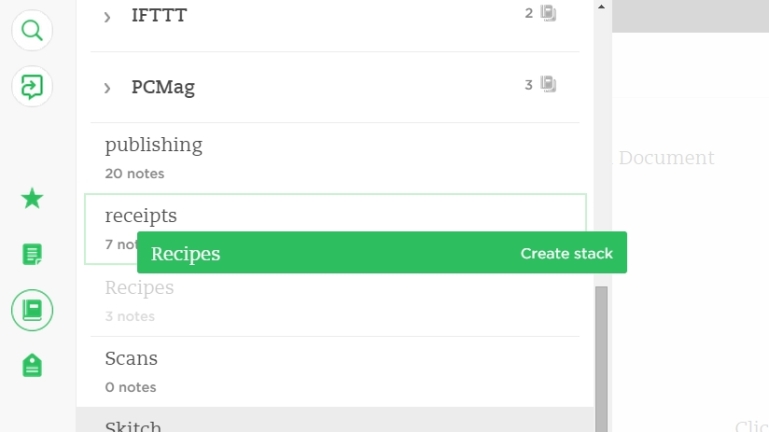Open the publishing notebook
Screen dimensions: 769x432
point(335,158)
